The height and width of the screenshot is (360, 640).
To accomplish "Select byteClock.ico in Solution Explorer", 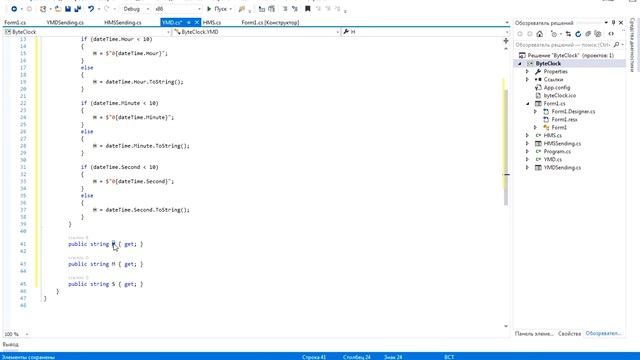I will click(560, 96).
